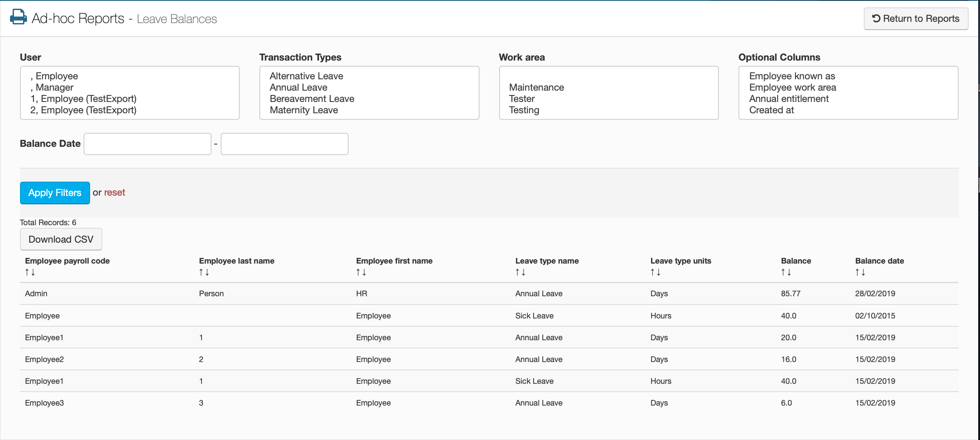
Task: Choose Employee known as optional column
Action: (792, 76)
